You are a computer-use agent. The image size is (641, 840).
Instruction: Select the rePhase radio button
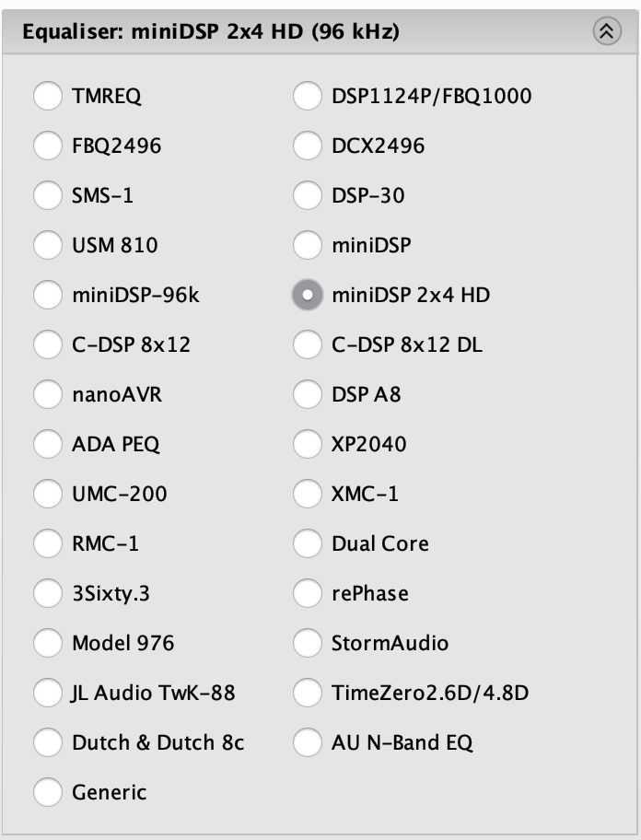point(308,593)
